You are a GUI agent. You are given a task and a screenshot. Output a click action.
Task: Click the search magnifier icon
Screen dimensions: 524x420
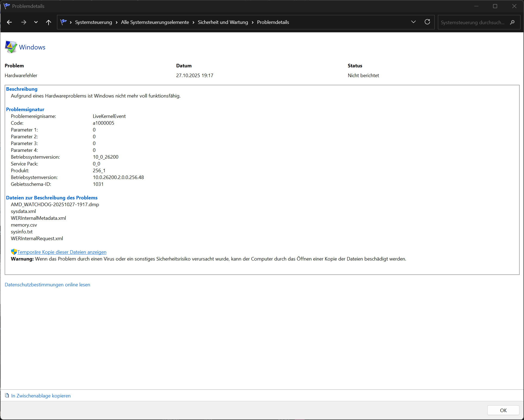(512, 22)
